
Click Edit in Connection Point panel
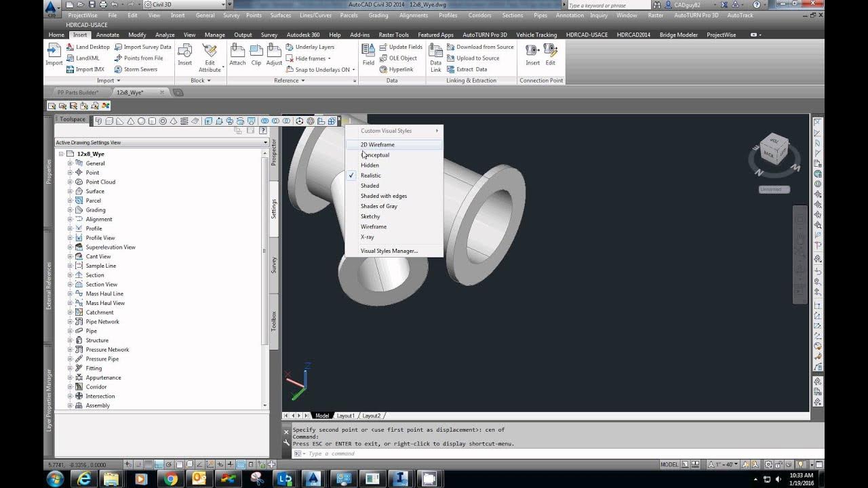(x=551, y=55)
